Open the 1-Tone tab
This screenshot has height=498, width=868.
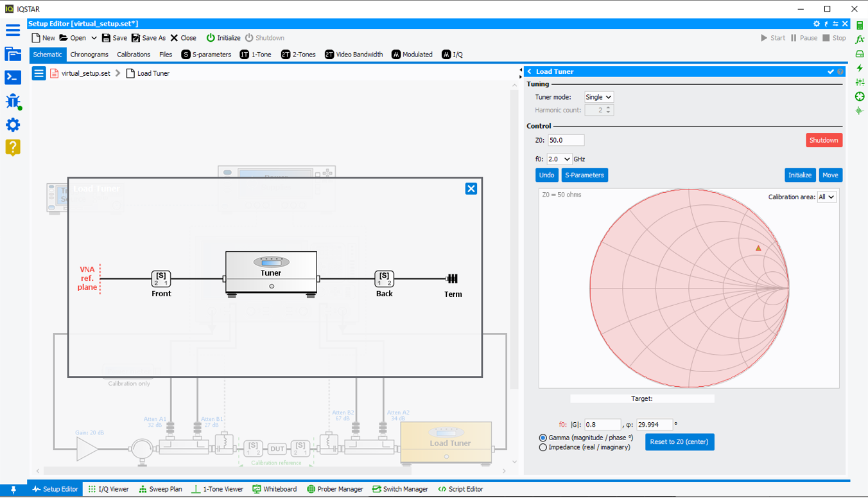[x=255, y=55]
